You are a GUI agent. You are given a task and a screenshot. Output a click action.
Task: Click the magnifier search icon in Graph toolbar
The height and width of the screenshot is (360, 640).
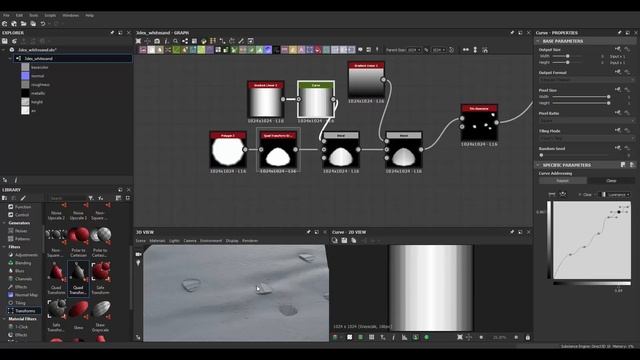click(176, 41)
